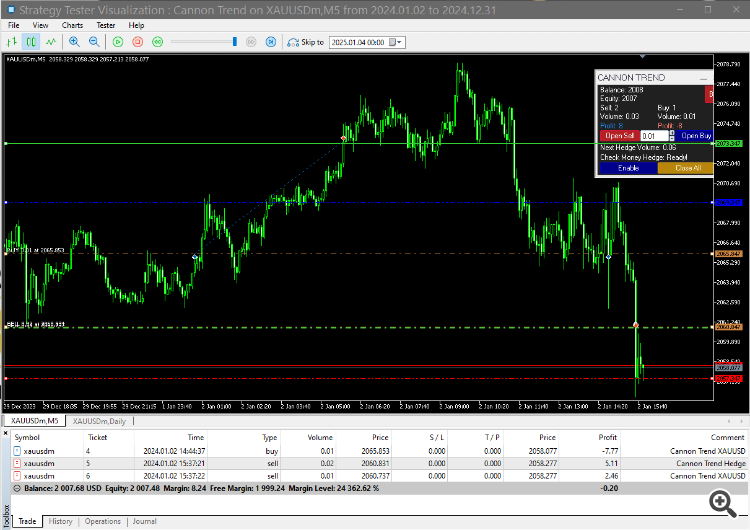750x530 pixels.
Task: Click the red price label near the bottom of the axis
Action: tap(729, 378)
